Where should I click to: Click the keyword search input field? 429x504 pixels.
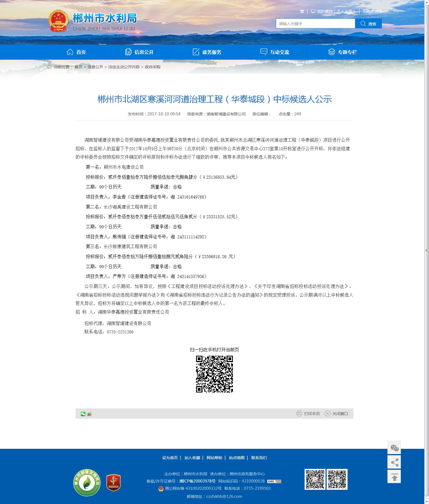[315, 24]
